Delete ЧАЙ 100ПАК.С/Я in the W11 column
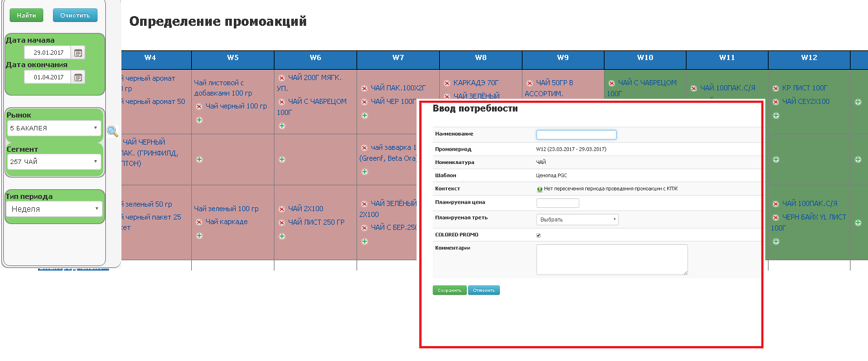 694,88
